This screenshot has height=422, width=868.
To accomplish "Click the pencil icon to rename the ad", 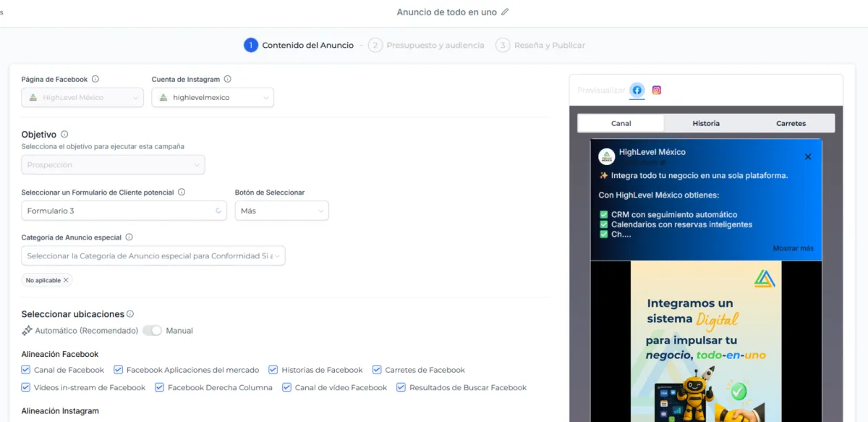I will [505, 12].
